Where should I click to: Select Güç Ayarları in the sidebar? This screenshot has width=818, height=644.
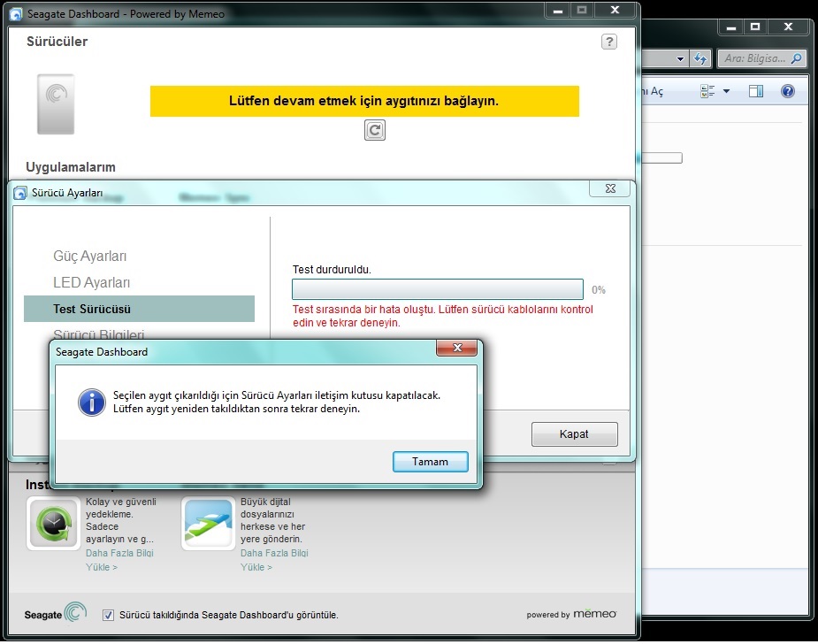pyautogui.click(x=90, y=257)
